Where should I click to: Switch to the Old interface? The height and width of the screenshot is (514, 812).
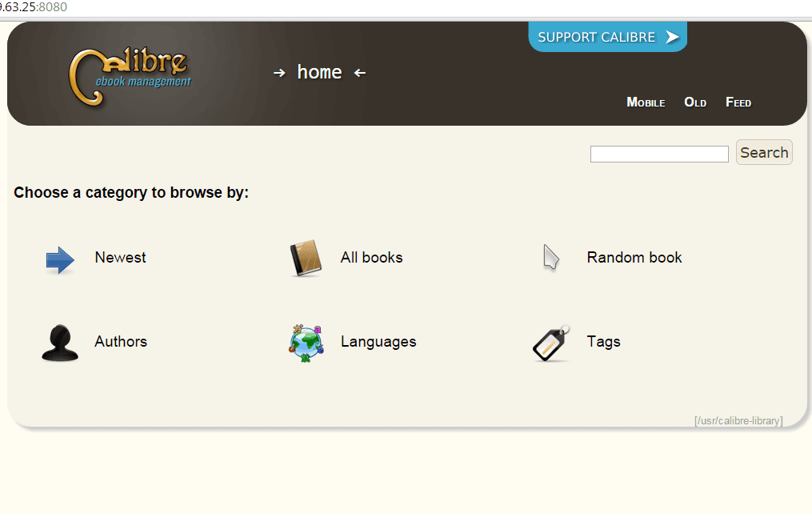click(x=695, y=102)
